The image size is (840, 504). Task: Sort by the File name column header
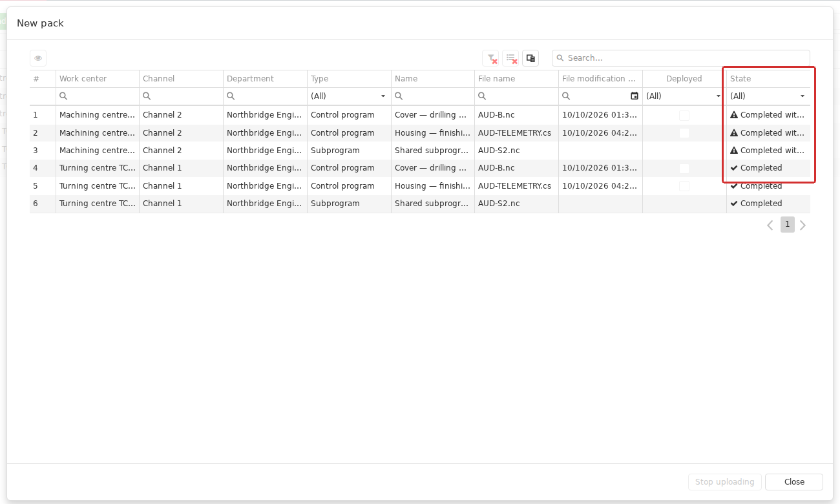click(516, 79)
